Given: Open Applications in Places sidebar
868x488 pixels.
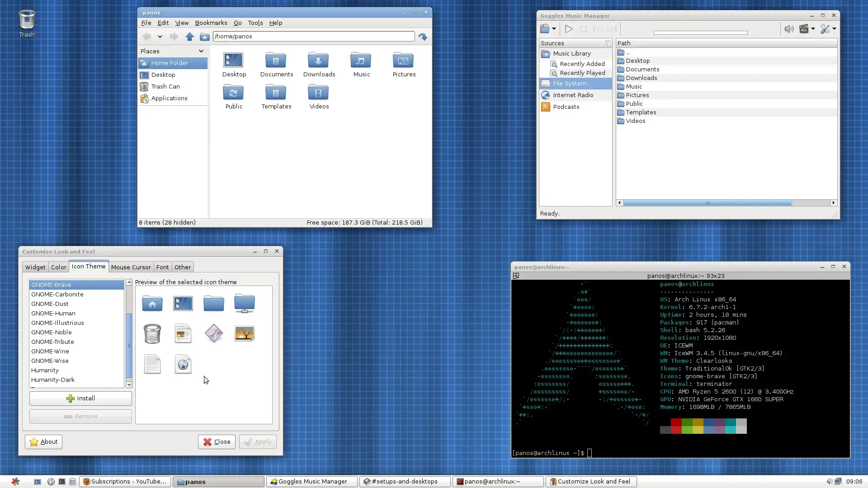Looking at the screenshot, I should 172,98.
